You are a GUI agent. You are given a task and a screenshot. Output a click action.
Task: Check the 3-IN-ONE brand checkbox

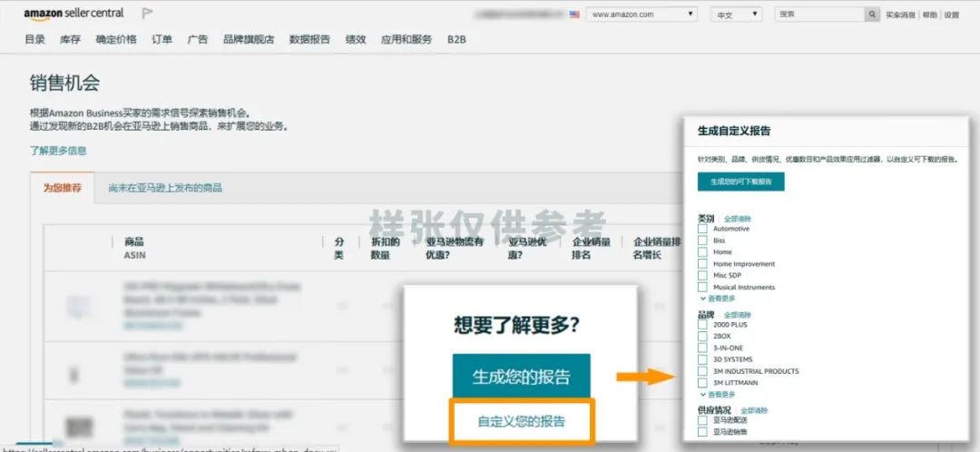pyautogui.click(x=702, y=348)
